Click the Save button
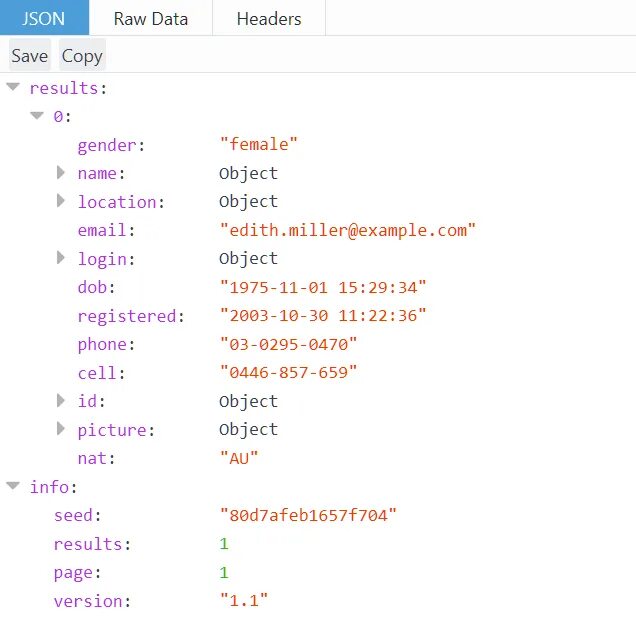 30,56
